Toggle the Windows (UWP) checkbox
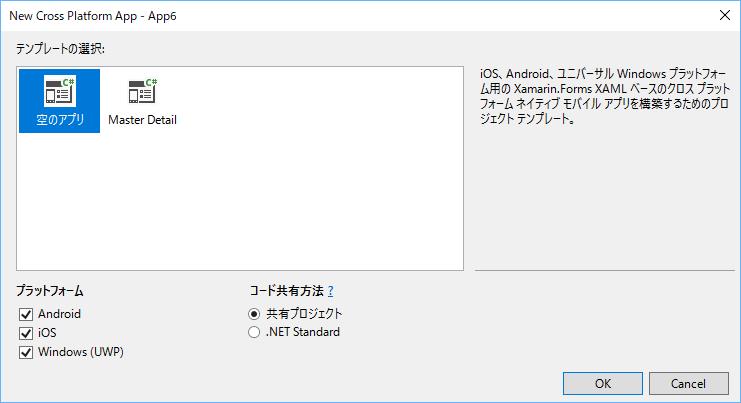741x403 pixels. pyautogui.click(x=26, y=352)
